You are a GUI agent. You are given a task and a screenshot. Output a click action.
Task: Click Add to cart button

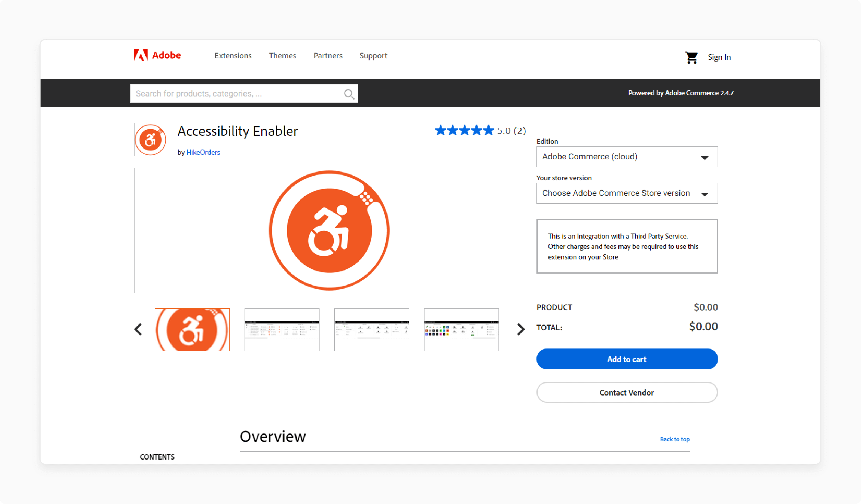(x=627, y=359)
